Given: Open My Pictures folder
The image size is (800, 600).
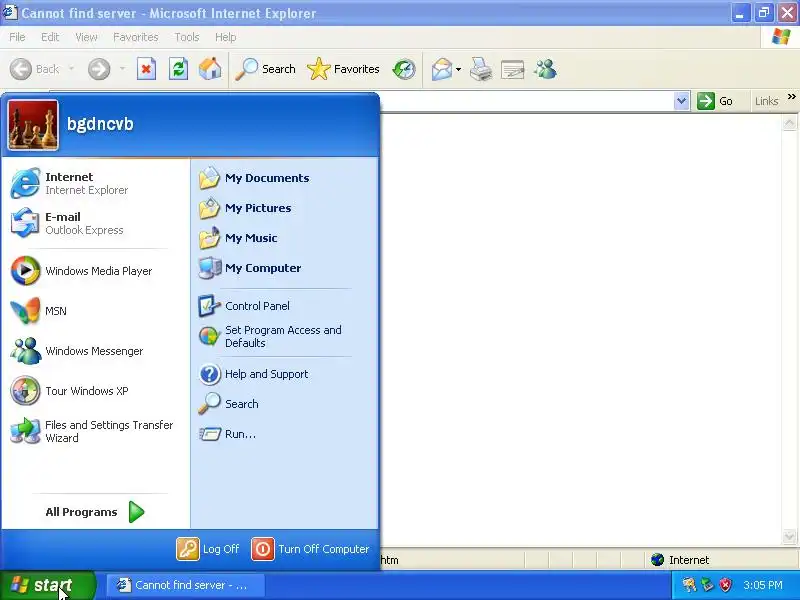Looking at the screenshot, I should point(285,208).
